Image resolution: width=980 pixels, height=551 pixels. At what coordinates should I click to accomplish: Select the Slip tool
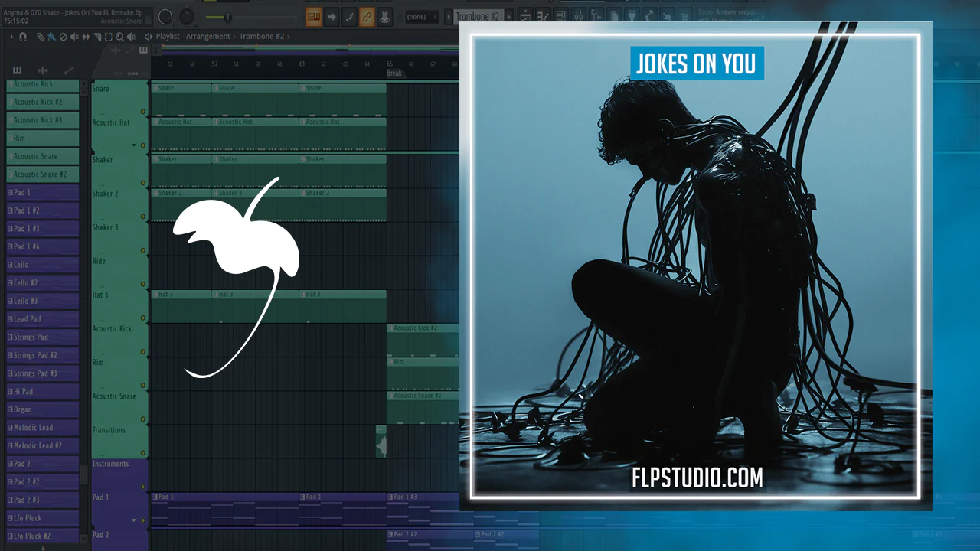pos(86,36)
